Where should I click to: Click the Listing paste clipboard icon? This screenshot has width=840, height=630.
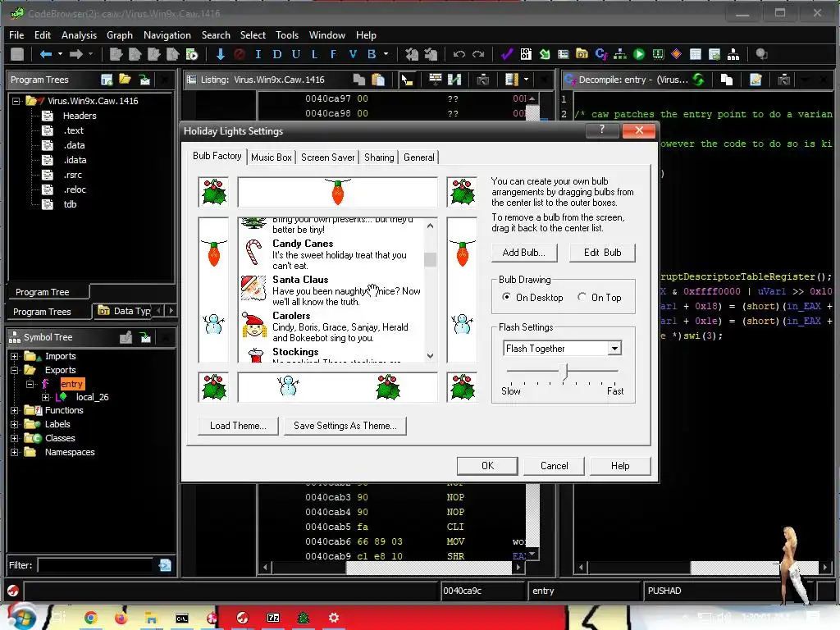(x=378, y=80)
